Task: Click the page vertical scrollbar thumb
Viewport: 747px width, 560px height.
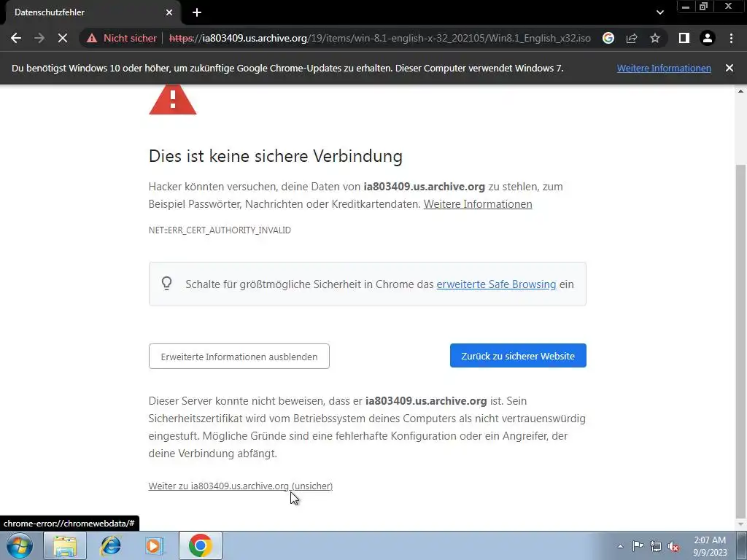Action: 740,341
